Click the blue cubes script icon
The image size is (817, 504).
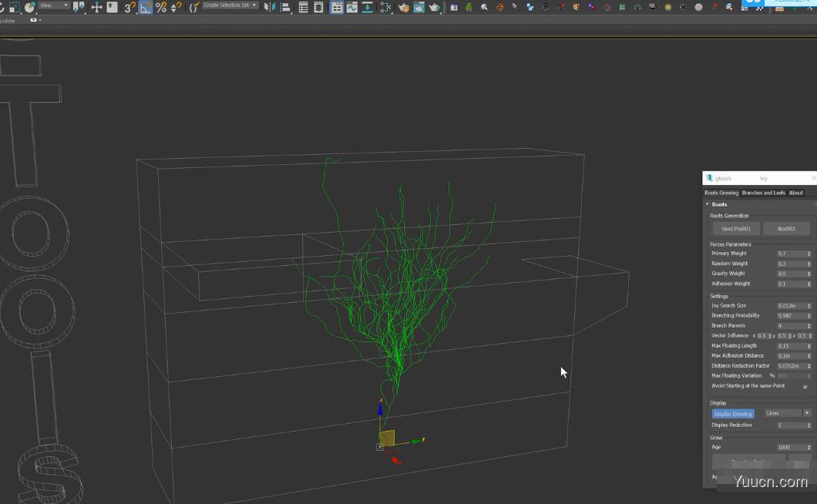pos(530,7)
